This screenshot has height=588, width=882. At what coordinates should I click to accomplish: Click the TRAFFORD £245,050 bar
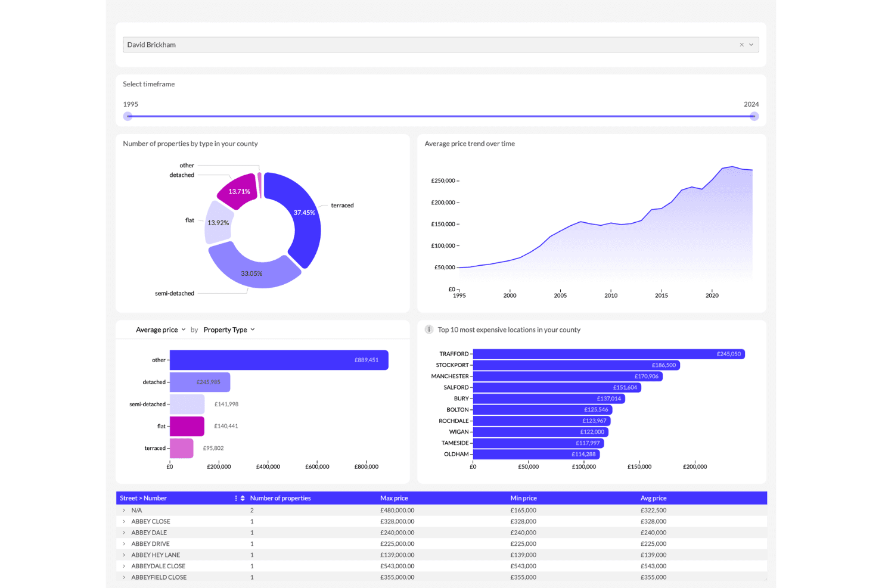click(x=608, y=354)
